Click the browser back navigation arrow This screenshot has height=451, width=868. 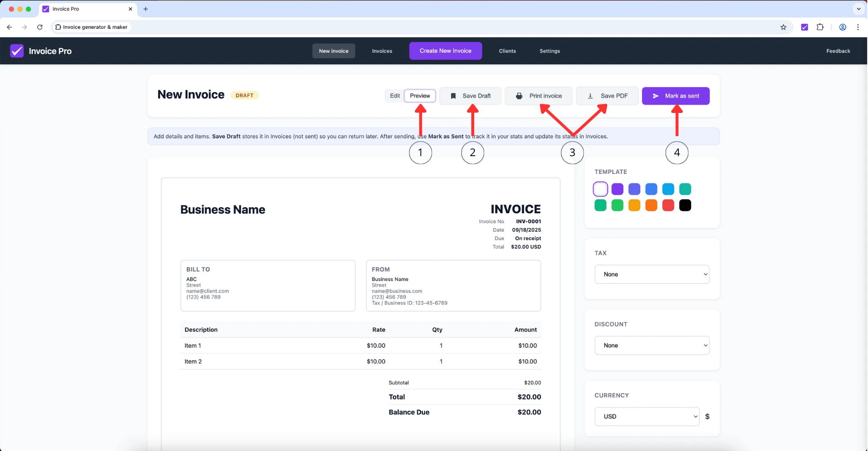point(9,27)
